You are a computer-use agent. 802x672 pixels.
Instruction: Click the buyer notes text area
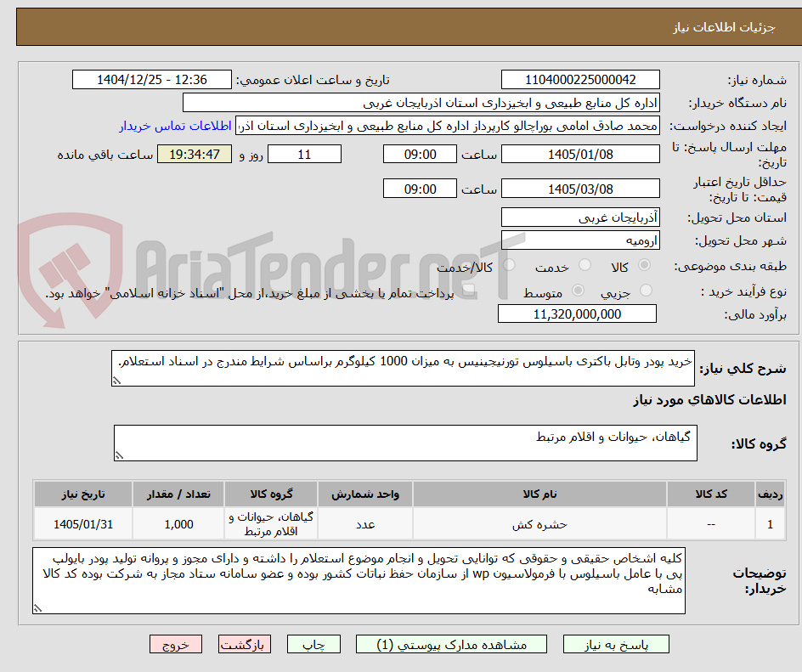pyautogui.click(x=359, y=580)
